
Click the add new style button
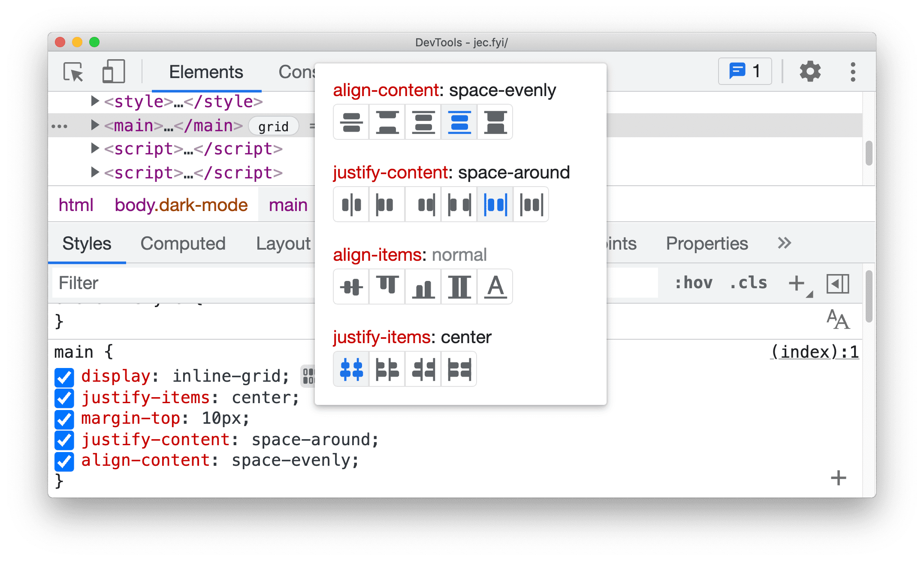(x=797, y=283)
